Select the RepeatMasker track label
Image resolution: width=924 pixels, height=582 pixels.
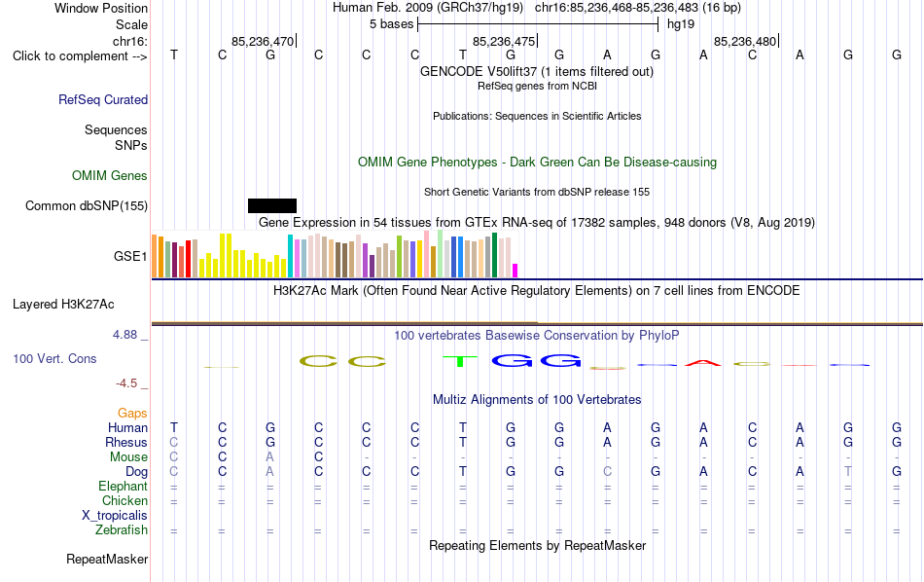click(107, 559)
